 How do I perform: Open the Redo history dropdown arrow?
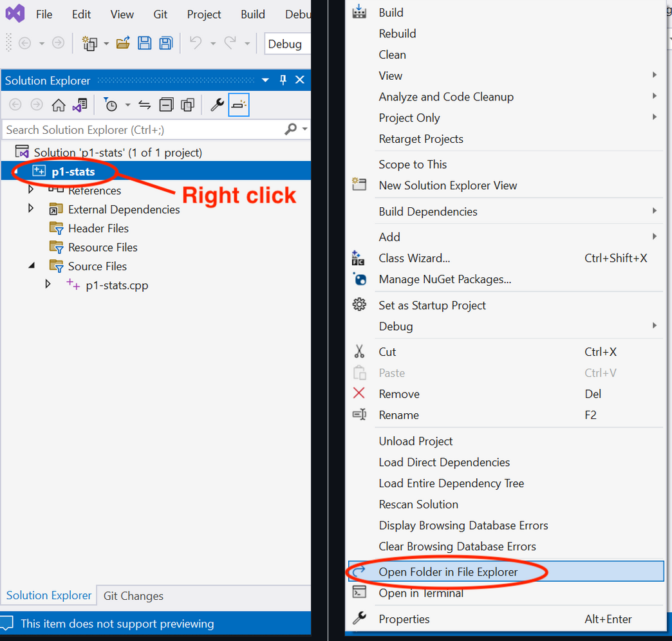tap(247, 44)
